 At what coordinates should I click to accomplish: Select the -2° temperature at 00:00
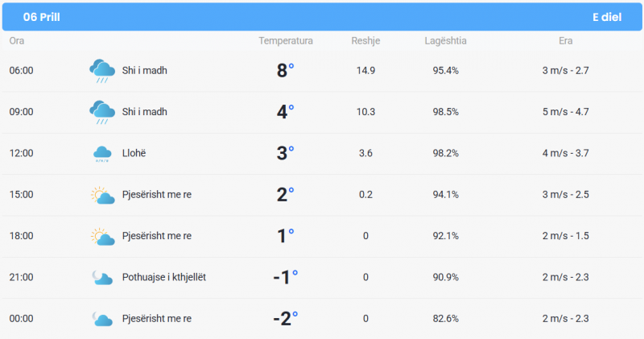tap(286, 318)
